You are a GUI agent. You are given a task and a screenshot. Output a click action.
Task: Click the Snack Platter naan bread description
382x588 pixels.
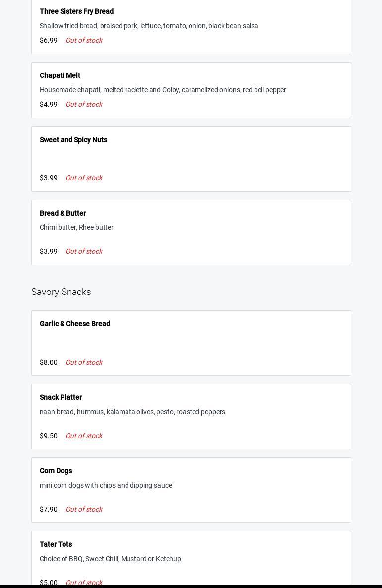(132, 412)
